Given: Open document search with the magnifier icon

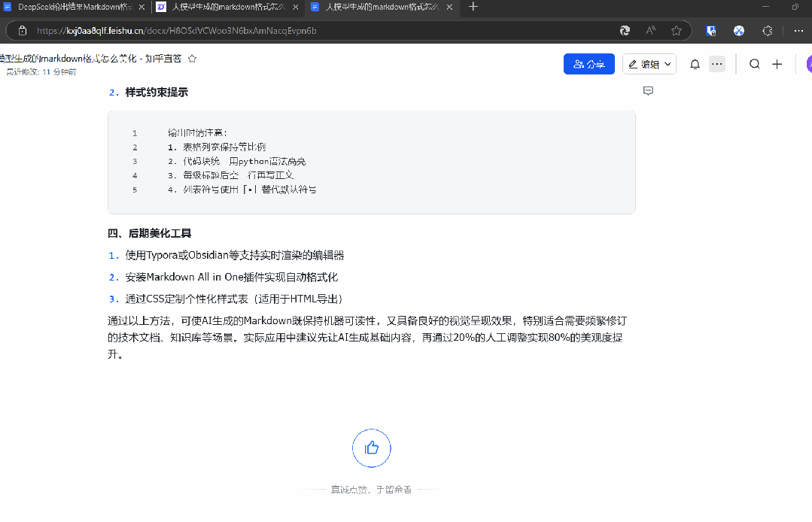Looking at the screenshot, I should pos(754,64).
